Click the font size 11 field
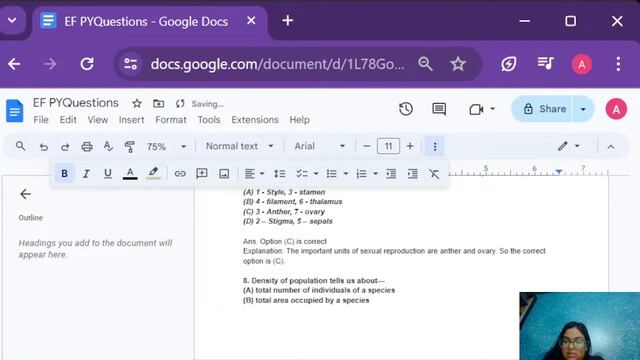Screen dimensions: 640x360 click(388, 146)
